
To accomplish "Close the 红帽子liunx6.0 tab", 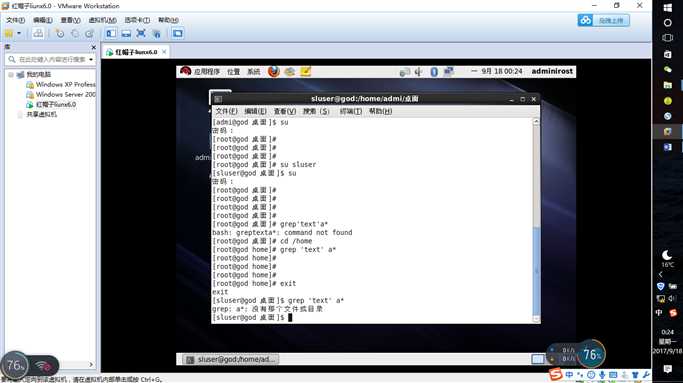I will pyautogui.click(x=164, y=51).
